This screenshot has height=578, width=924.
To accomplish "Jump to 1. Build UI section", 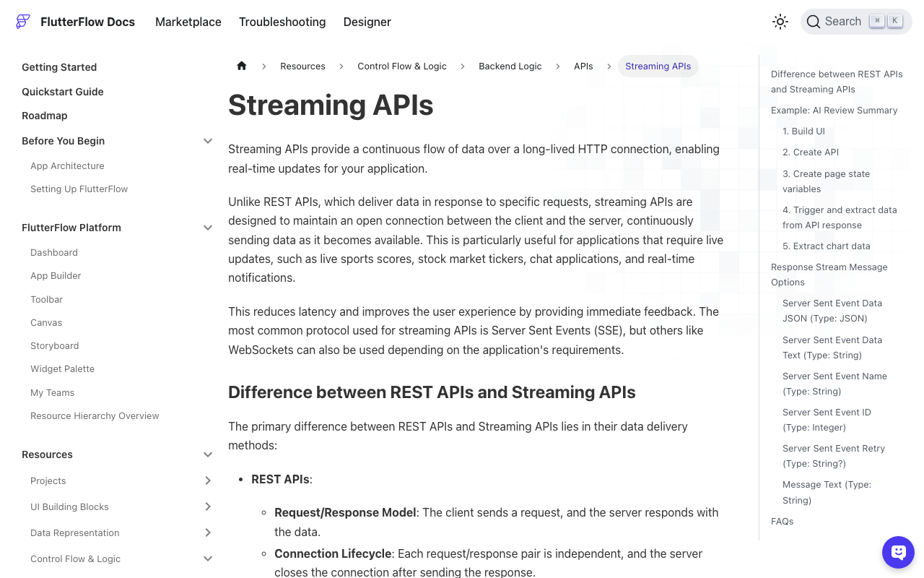I will [803, 131].
